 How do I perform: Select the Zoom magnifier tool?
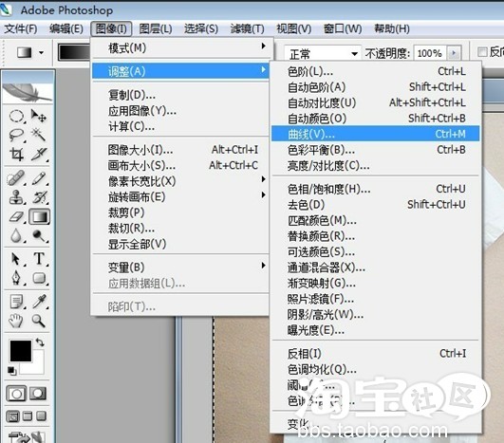click(x=39, y=321)
